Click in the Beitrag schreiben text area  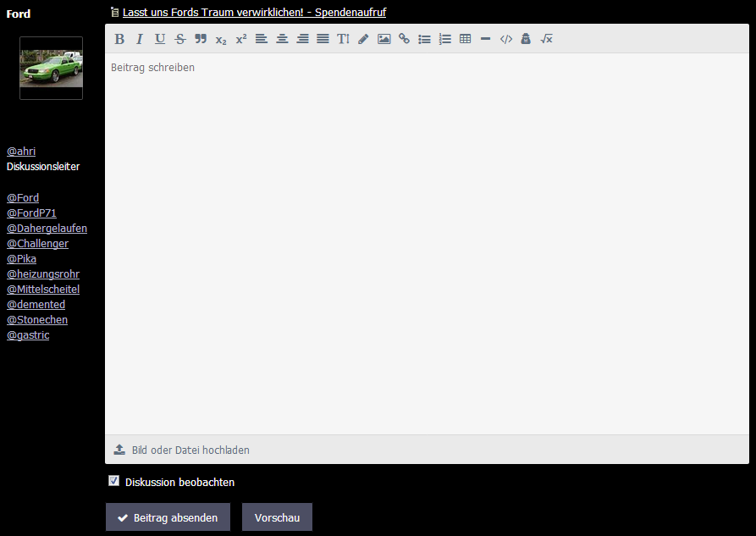[x=427, y=244]
